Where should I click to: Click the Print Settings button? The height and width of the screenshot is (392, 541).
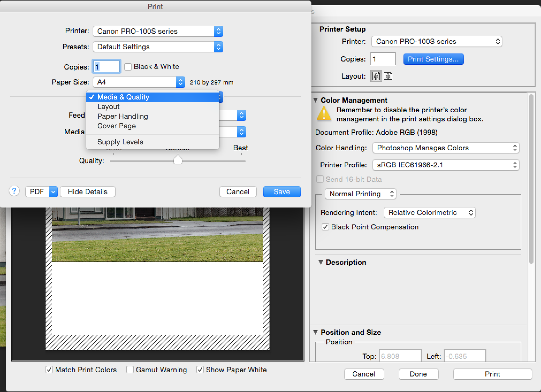pyautogui.click(x=433, y=59)
